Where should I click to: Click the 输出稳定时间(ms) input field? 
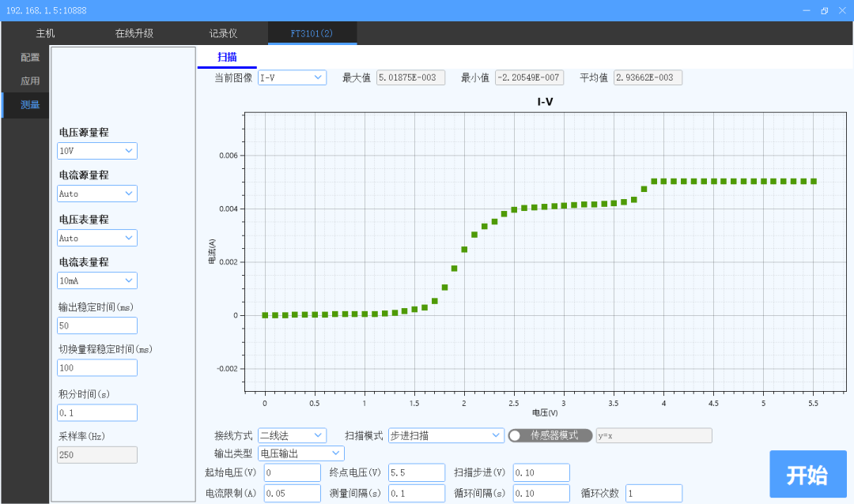pyautogui.click(x=97, y=325)
